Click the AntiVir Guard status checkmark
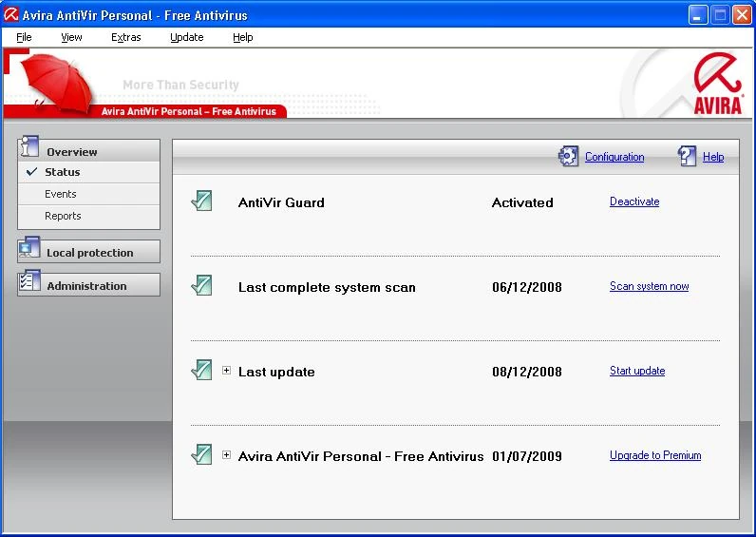The height and width of the screenshot is (537, 756). (201, 201)
